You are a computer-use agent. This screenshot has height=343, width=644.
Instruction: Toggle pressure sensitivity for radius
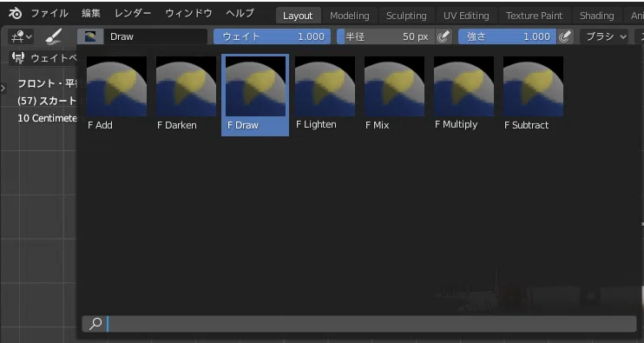(444, 37)
